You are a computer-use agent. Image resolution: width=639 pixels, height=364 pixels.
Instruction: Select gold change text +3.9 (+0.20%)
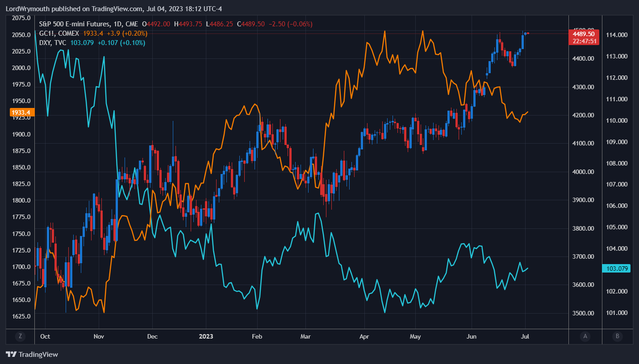pos(127,33)
